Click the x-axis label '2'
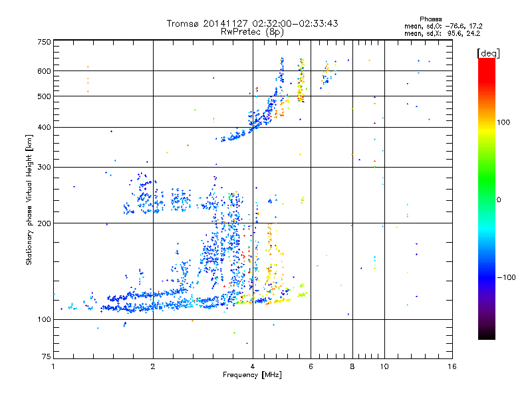 (153, 366)
